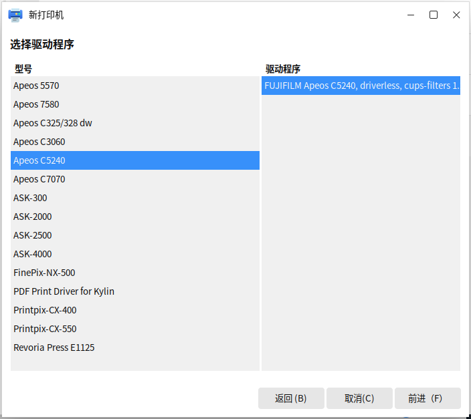
Task: Select highlighted Apeos C5240 row
Action: [x=135, y=160]
